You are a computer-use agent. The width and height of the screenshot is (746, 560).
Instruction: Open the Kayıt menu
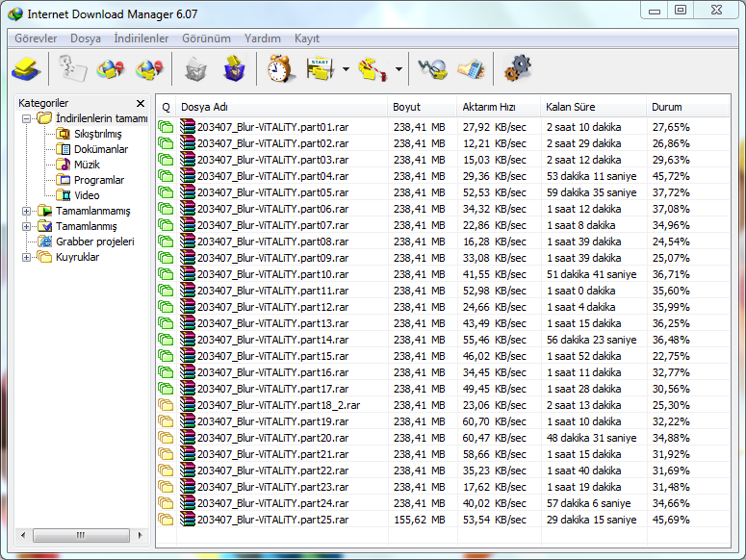(307, 38)
